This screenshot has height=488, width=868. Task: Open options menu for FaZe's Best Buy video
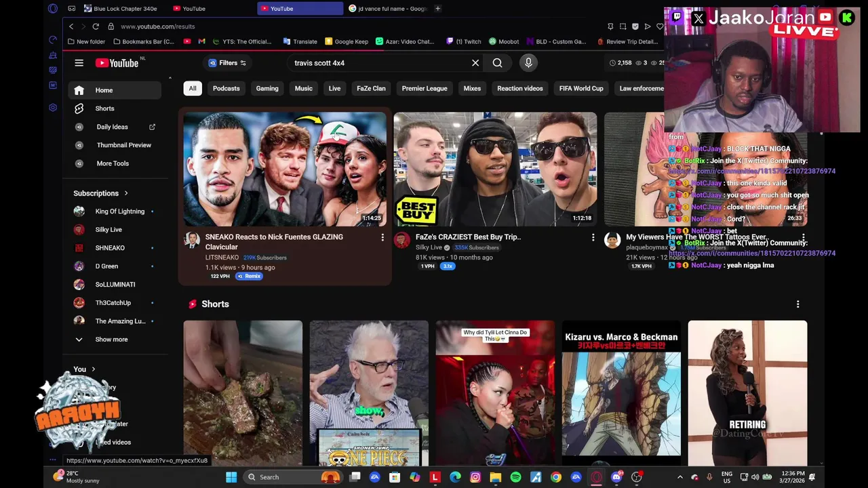tap(593, 237)
